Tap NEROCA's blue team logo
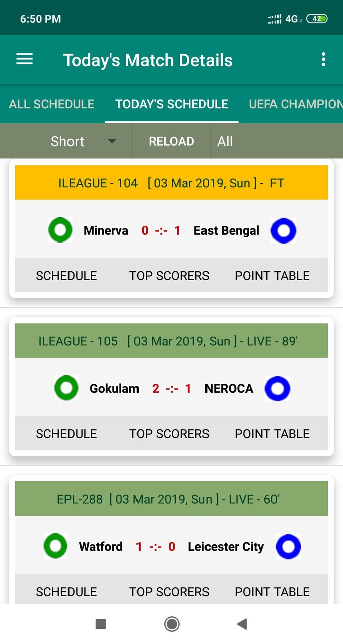 (x=278, y=388)
